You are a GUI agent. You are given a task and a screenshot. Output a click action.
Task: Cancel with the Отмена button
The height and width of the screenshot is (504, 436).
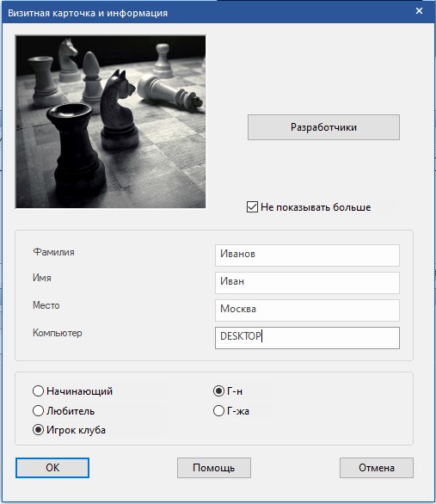tap(377, 468)
